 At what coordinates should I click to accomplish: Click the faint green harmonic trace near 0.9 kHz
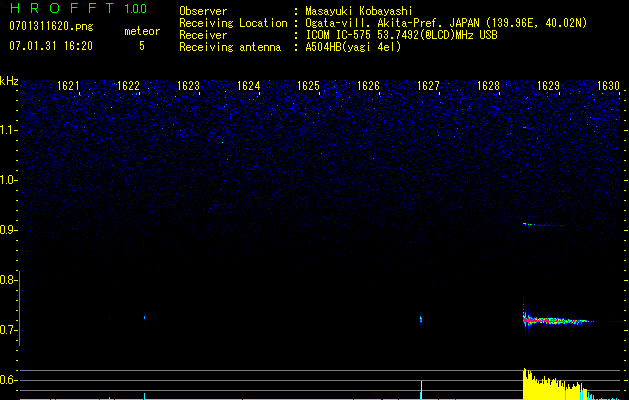click(x=542, y=225)
